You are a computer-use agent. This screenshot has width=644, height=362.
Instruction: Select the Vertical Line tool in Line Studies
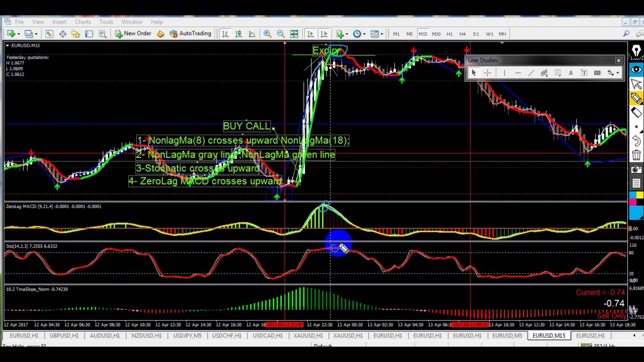(504, 73)
